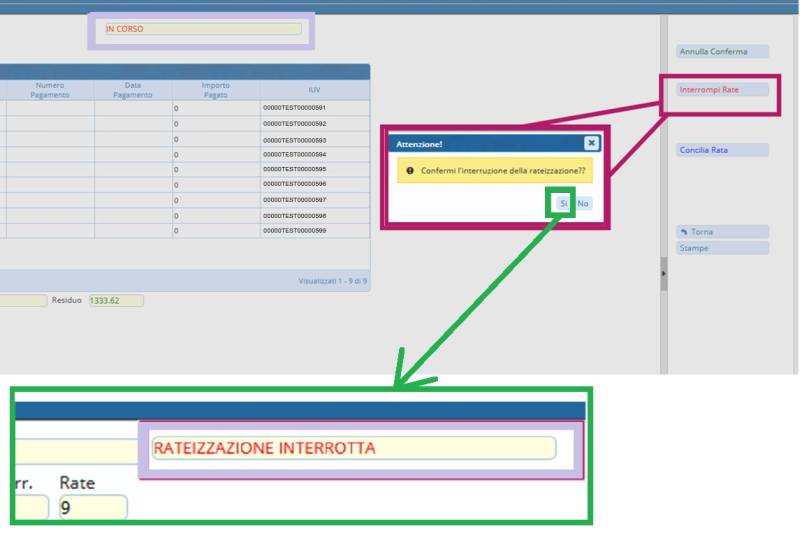Confirm interruption by clicking Si
Screen dimensions: 800x547
[563, 203]
